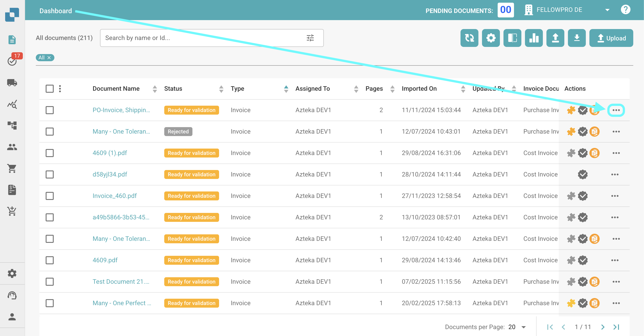
Task: Open the tasks icon with 17 badge
Action: pos(12,61)
